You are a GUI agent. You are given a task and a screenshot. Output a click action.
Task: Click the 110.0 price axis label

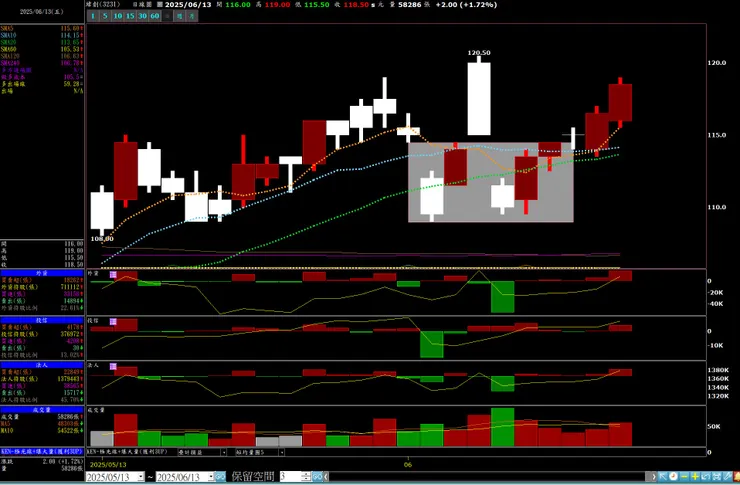point(716,207)
